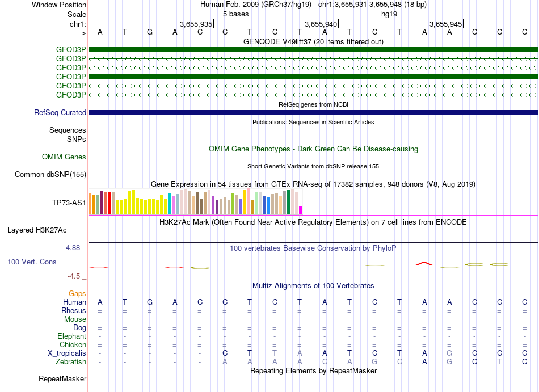The height and width of the screenshot is (392, 539).
Task: Click the 'RefSeq Curated' track label
Action: pyautogui.click(x=60, y=113)
